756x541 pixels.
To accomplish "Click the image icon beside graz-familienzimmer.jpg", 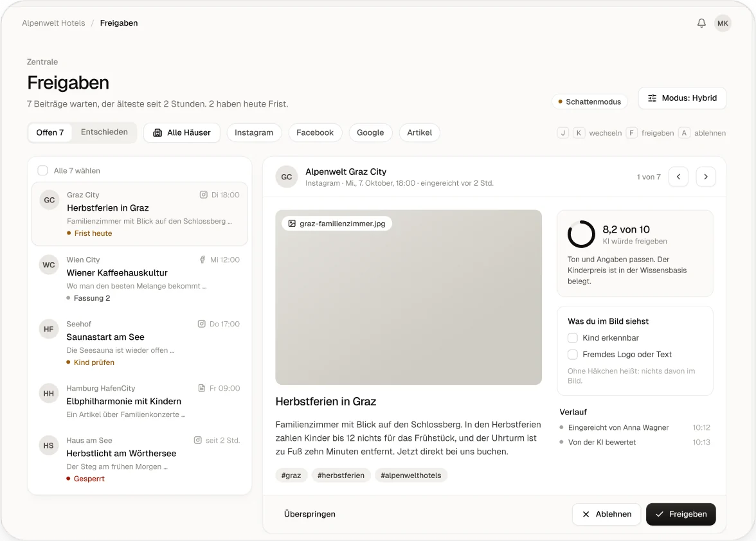I will (x=292, y=224).
